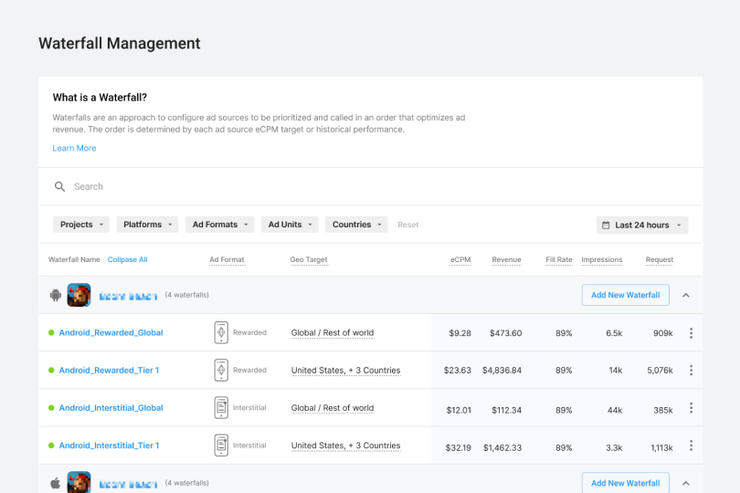Viewport: 740px width, 493px height.
Task: Click Add New Waterfall for Android app
Action: 625,295
